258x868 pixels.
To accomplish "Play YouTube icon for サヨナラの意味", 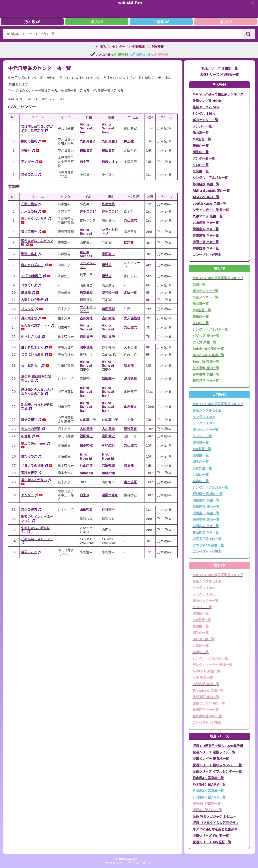I will tap(50, 466).
